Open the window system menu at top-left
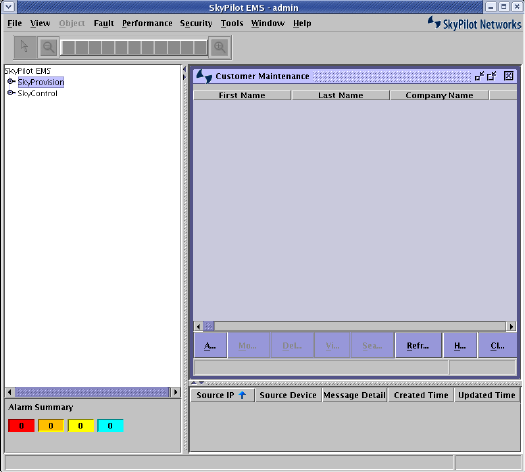Image resolution: width=525 pixels, height=472 pixels. [x=9, y=7]
